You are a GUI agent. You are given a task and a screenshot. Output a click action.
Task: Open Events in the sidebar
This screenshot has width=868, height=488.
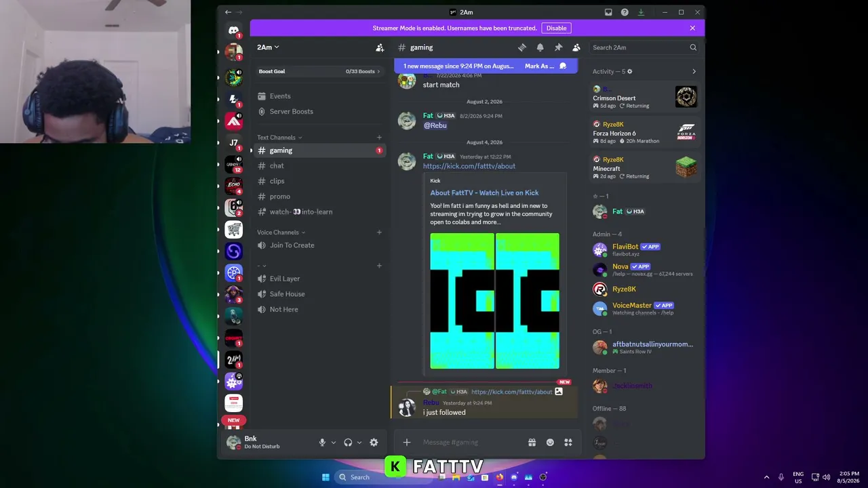pyautogui.click(x=319, y=96)
